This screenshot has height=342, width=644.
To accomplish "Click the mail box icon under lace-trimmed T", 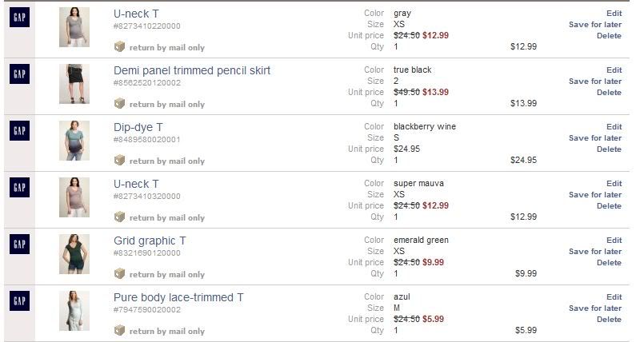I will 120,331.
